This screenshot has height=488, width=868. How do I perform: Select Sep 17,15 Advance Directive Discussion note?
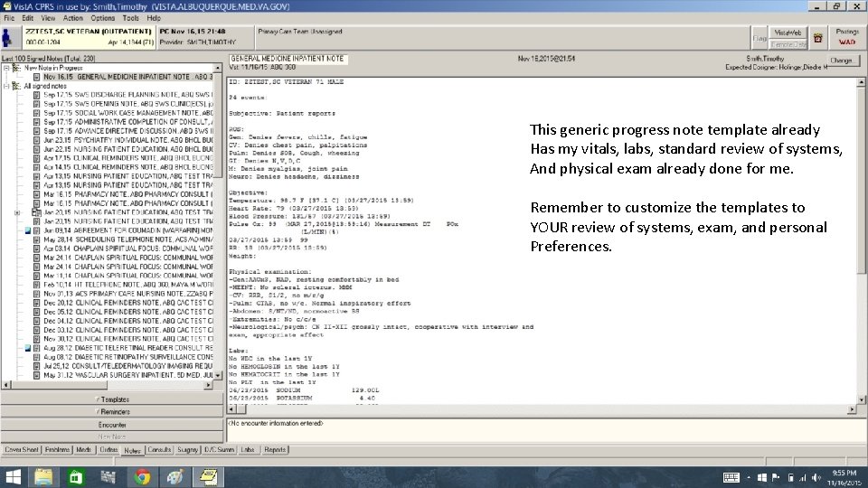pyautogui.click(x=127, y=131)
